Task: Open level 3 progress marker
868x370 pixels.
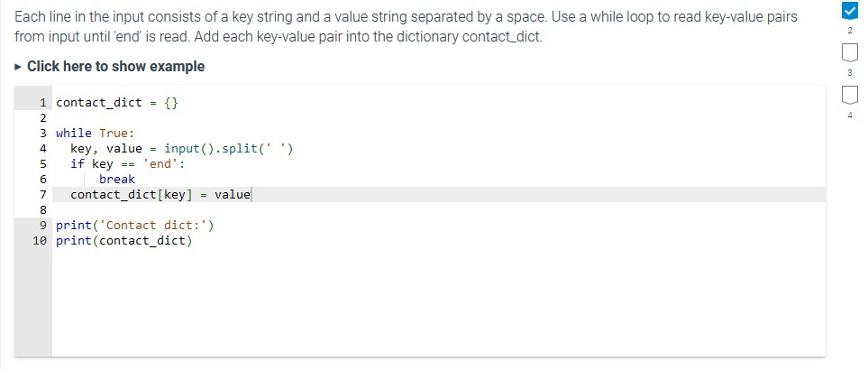Action: pyautogui.click(x=849, y=53)
